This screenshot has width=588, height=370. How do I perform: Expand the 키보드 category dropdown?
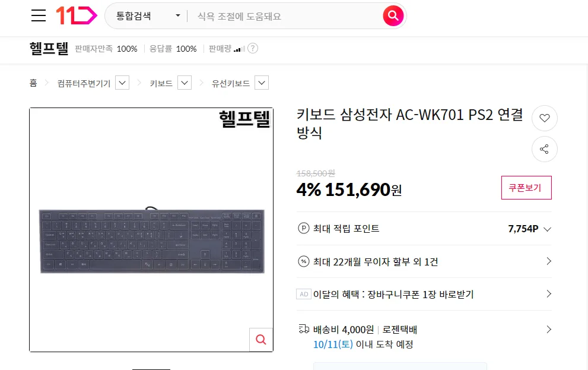point(185,83)
